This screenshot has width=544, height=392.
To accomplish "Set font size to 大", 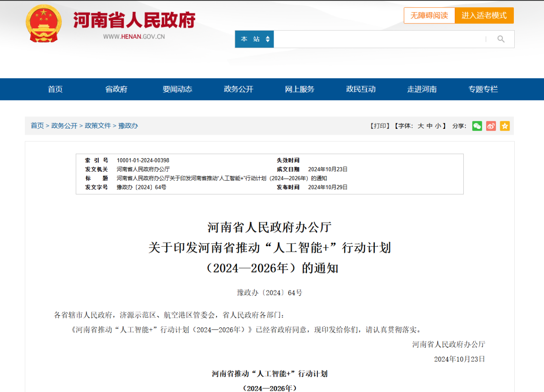I will pyautogui.click(x=421, y=126).
